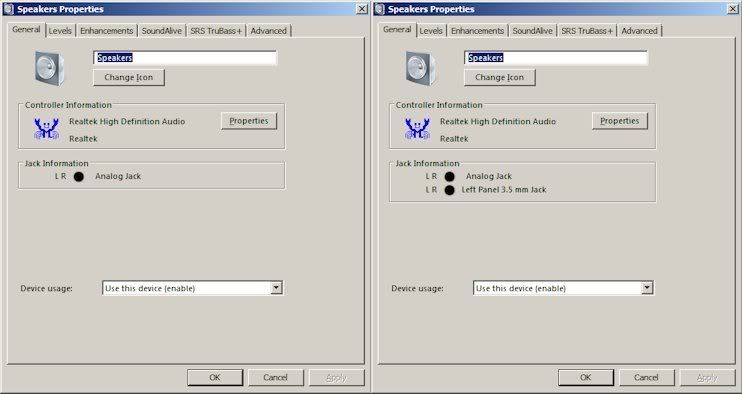Click 'Realtek High Definition Audio' text in the left window
Screen dimensions: 742x394
tap(127, 122)
